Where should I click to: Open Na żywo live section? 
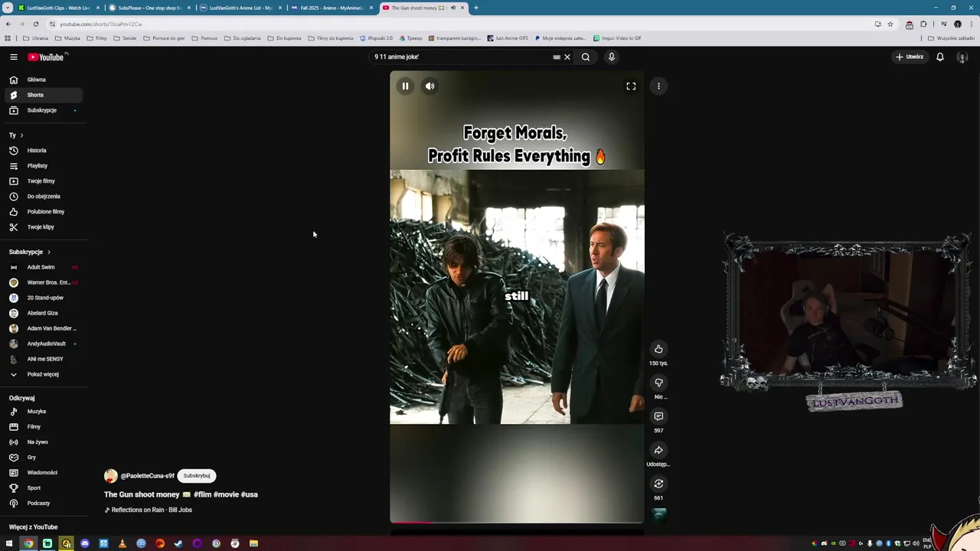pyautogui.click(x=44, y=442)
